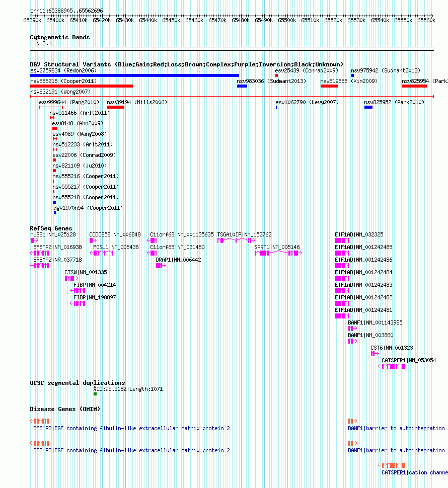Click the 11q13.1 band label
This screenshot has height=488, width=448.
point(41,44)
